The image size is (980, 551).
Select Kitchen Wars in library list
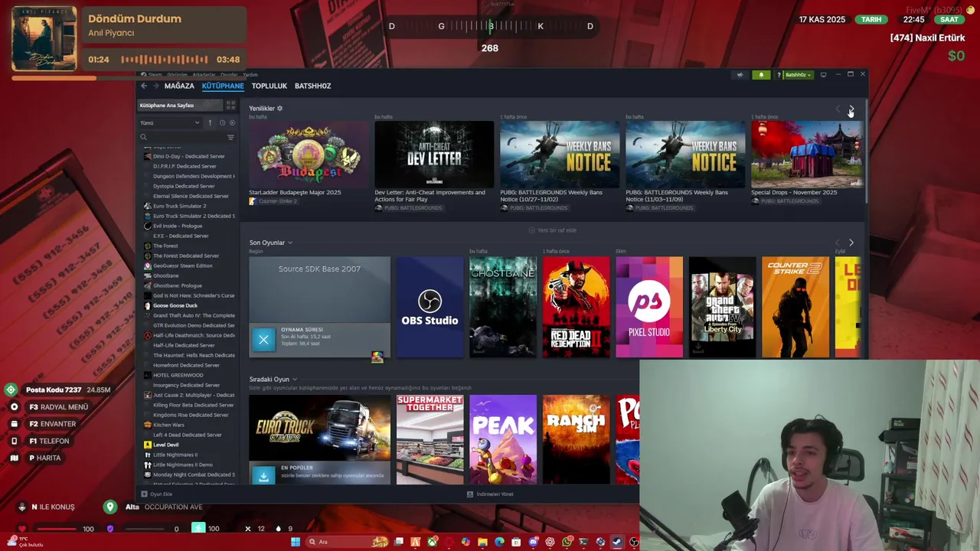168,425
